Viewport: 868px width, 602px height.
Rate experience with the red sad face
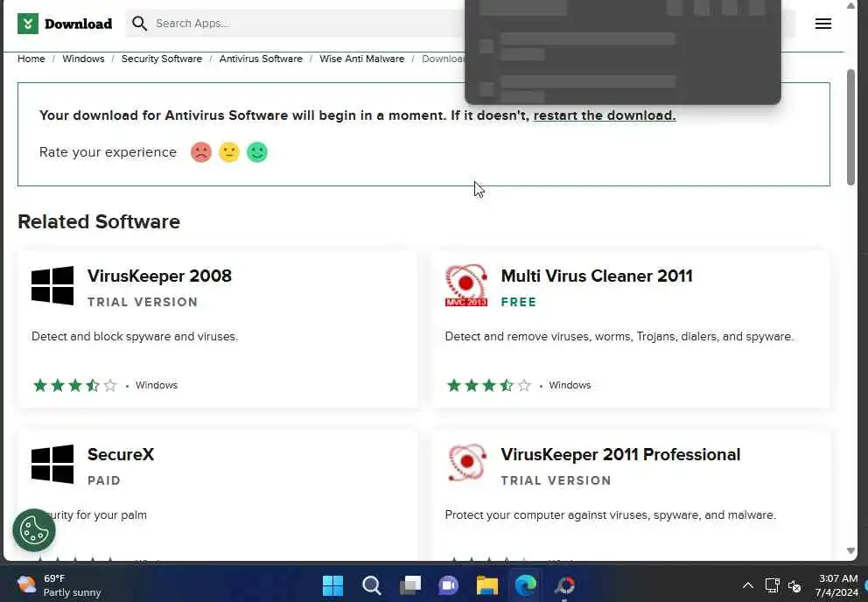201,151
